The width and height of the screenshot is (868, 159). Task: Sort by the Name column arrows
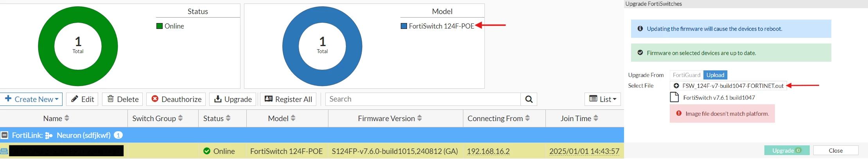[67, 118]
